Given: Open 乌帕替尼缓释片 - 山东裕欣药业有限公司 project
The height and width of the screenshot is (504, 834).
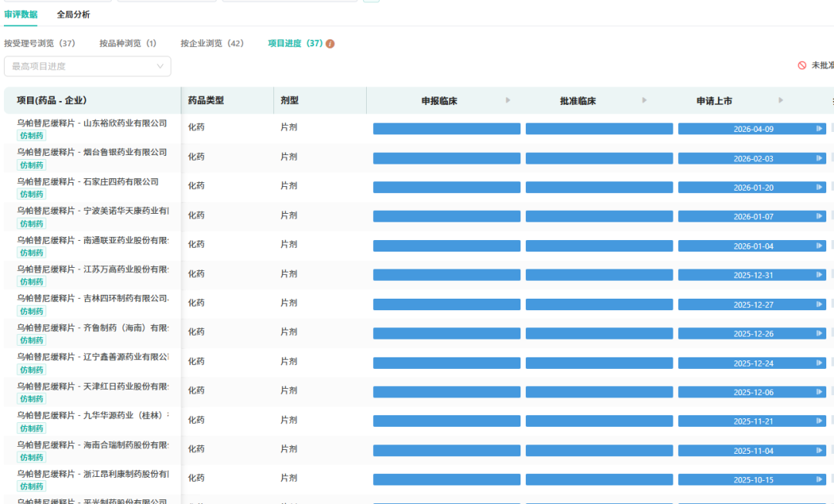Looking at the screenshot, I should (92, 123).
